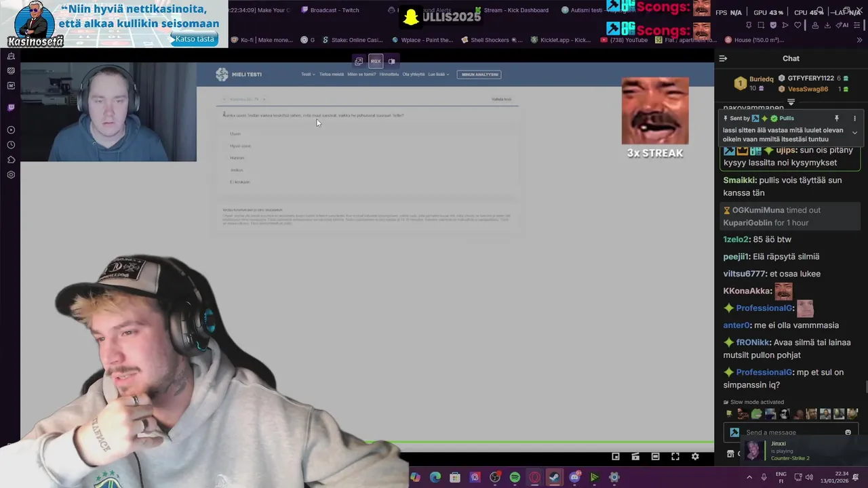Open the Tietoa meistä menu item
The image size is (868, 488).
point(332,75)
